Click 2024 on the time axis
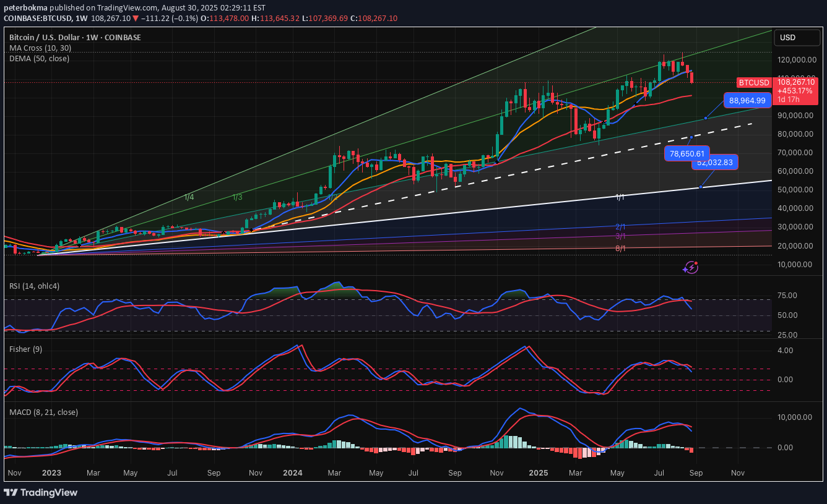 point(293,473)
